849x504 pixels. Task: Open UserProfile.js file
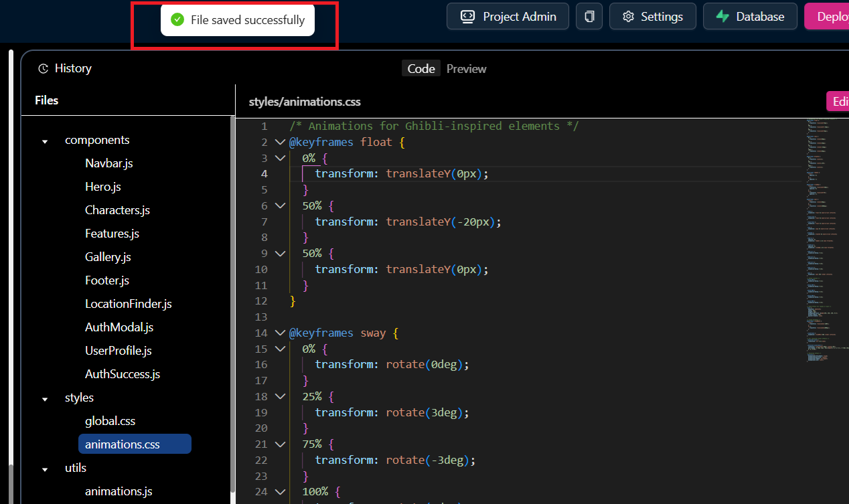click(x=119, y=351)
